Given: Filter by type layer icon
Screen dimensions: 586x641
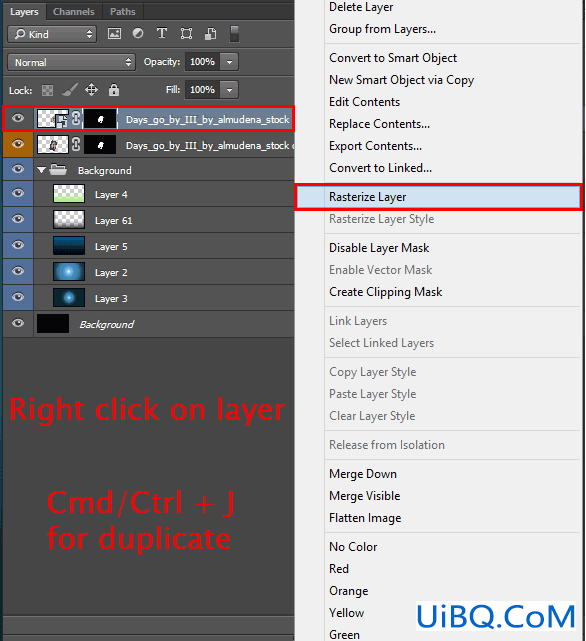Looking at the screenshot, I should coord(162,33).
